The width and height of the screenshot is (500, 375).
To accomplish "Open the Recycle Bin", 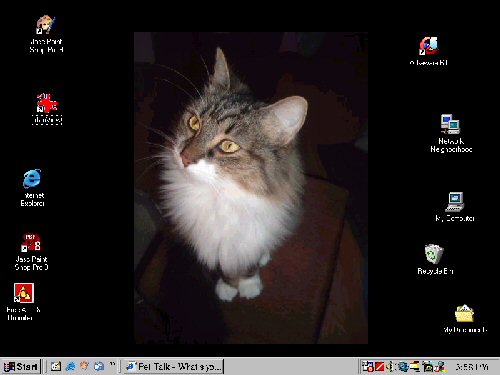I will [x=434, y=254].
